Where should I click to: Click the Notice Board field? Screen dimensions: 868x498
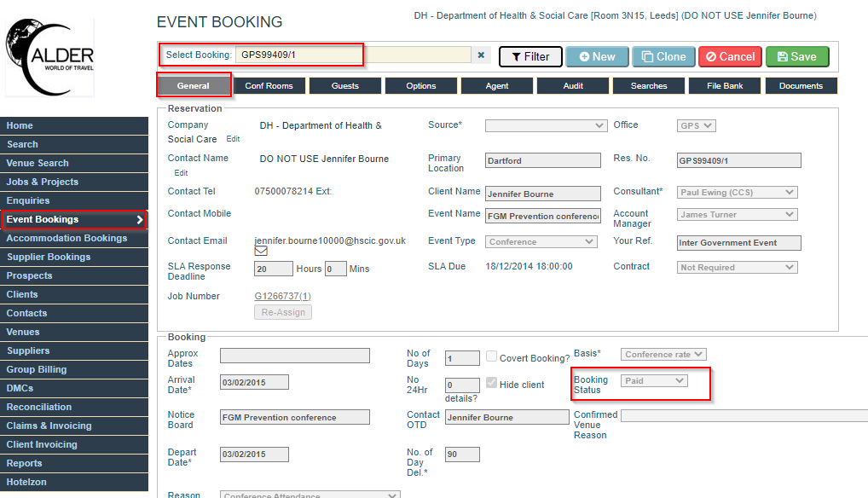(294, 417)
